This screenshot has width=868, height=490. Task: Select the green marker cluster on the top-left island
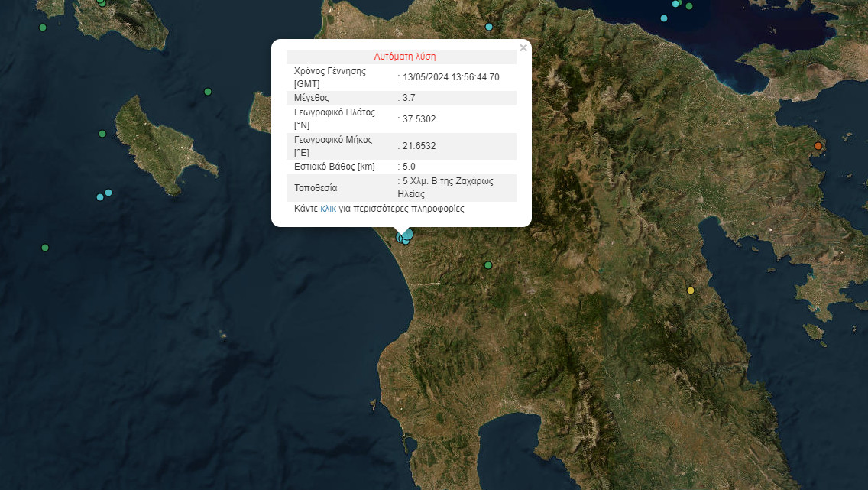(102, 2)
